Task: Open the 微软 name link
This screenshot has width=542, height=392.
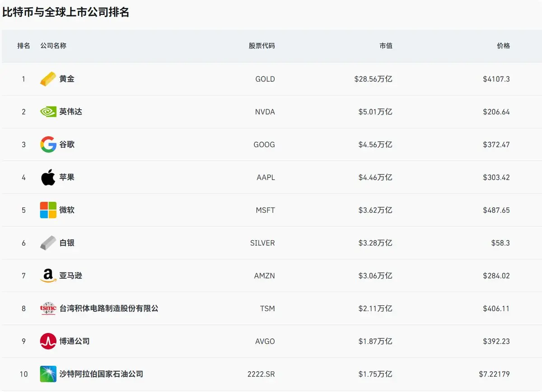Action: 67,210
